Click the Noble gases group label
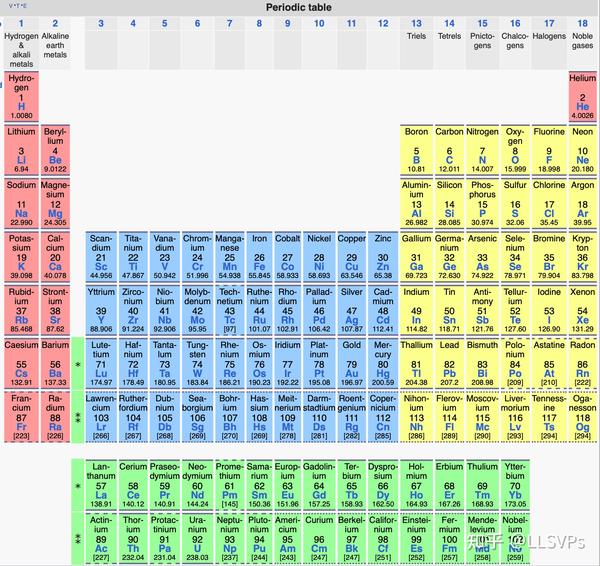The height and width of the screenshot is (566, 600). (582, 41)
